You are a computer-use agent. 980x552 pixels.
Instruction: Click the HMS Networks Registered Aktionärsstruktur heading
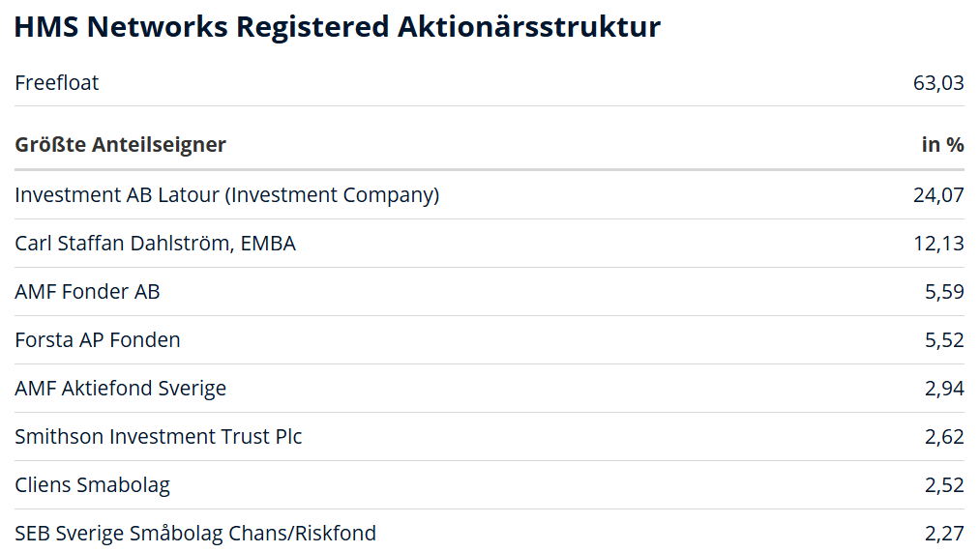click(337, 27)
